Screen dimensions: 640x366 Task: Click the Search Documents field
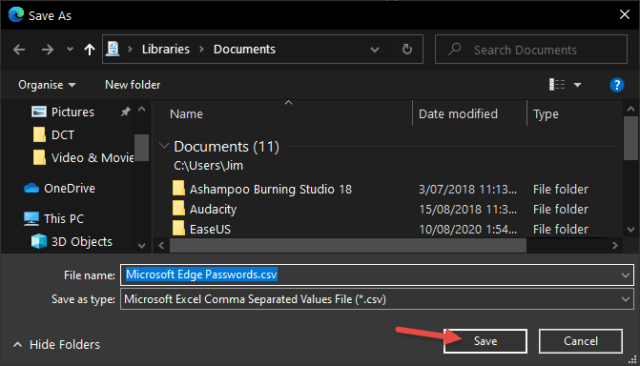point(531,49)
